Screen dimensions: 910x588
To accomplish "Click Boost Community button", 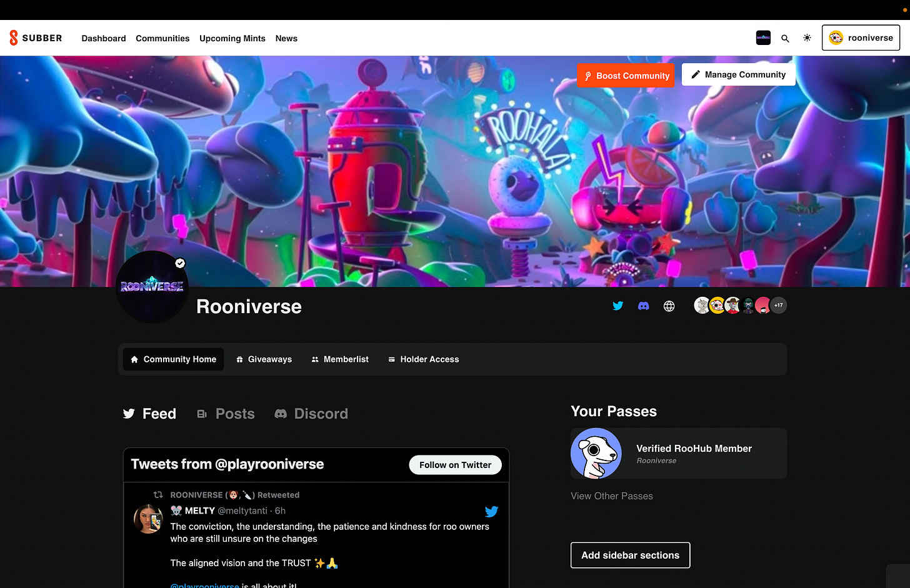I will [x=626, y=76].
